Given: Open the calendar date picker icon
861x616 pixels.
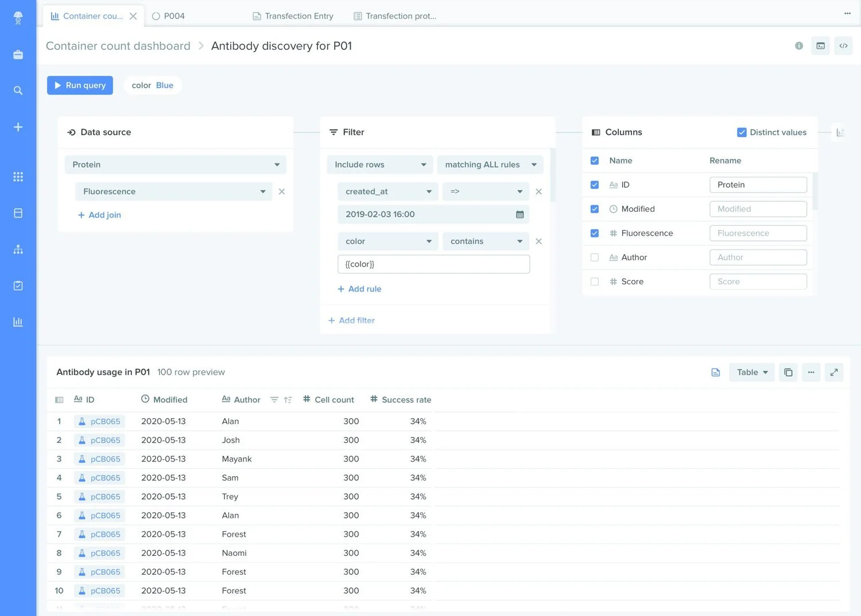Looking at the screenshot, I should coord(519,215).
